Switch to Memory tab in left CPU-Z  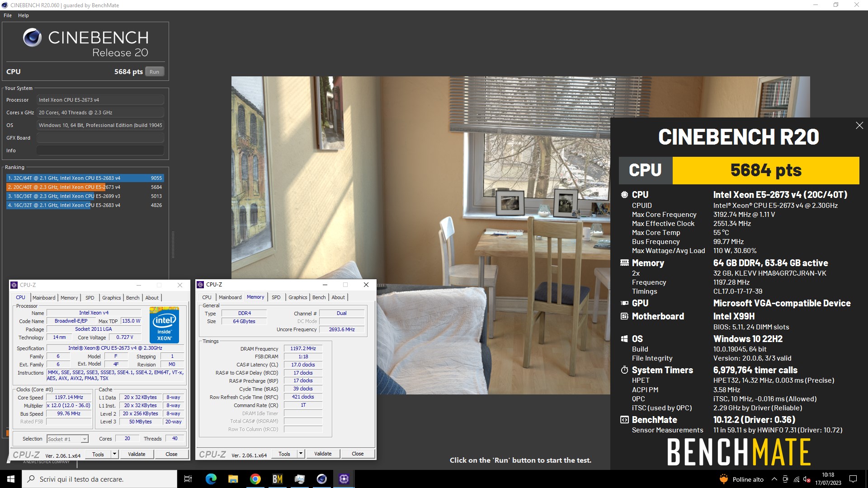click(69, 298)
